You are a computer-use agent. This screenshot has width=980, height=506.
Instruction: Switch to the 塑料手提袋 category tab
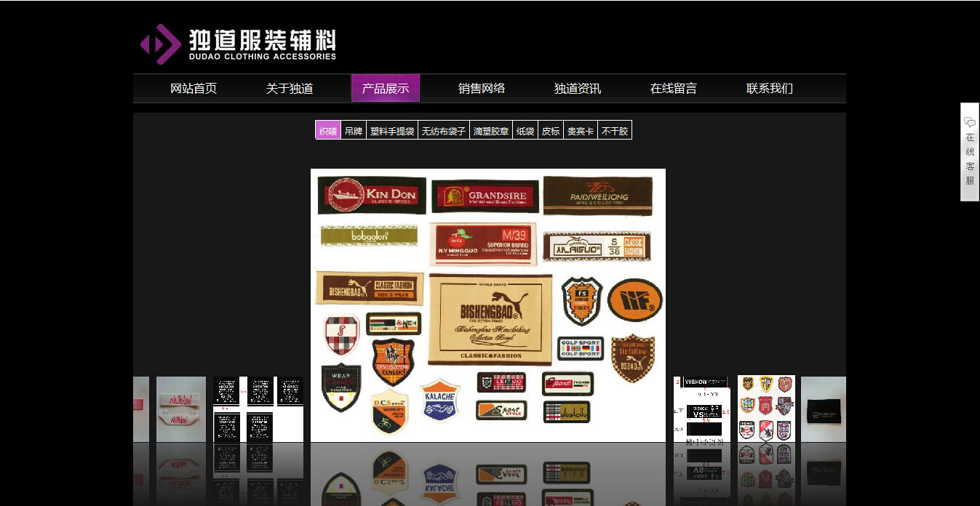point(392,130)
